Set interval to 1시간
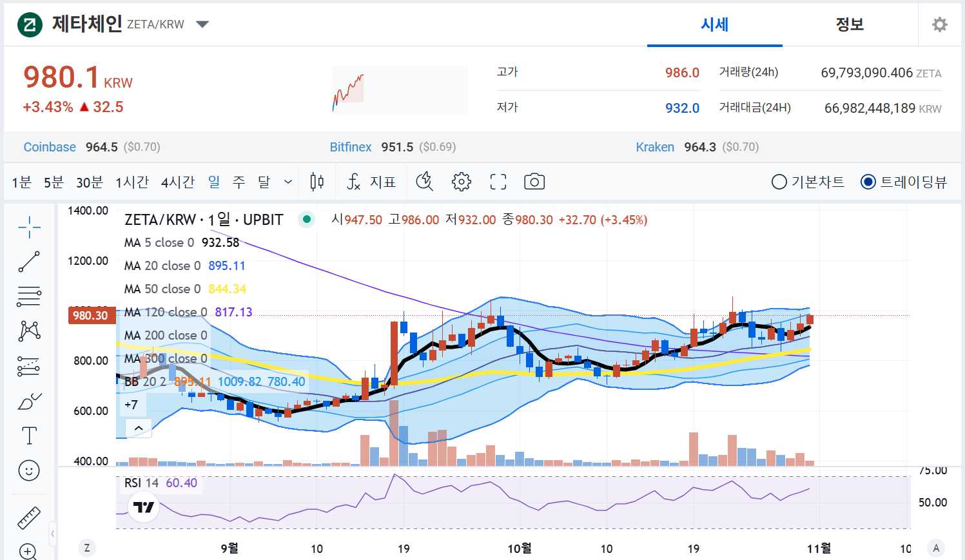 (132, 182)
